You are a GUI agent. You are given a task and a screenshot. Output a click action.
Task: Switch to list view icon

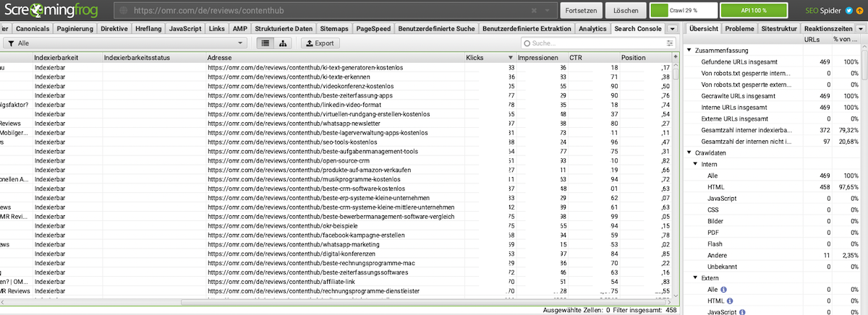pos(265,43)
